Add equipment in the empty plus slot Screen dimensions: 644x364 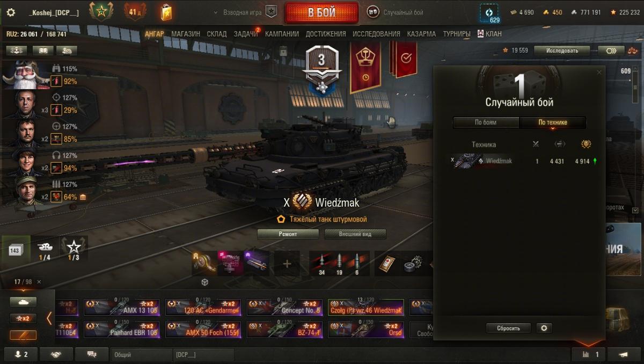click(x=287, y=264)
